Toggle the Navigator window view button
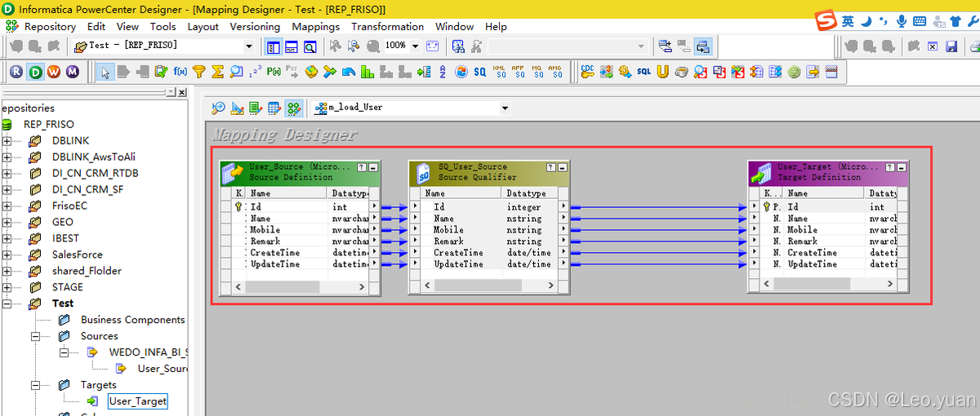980x416 pixels. [273, 46]
